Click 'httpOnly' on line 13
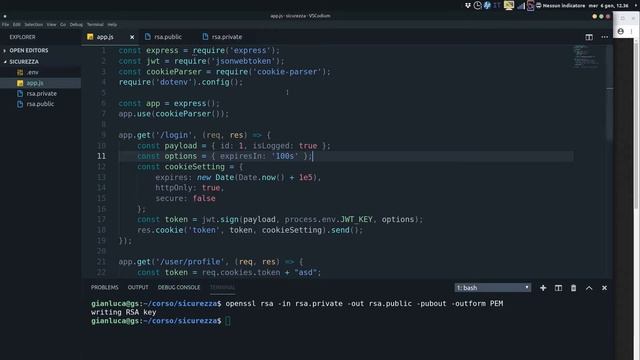The height and width of the screenshot is (360, 640). 173,188
